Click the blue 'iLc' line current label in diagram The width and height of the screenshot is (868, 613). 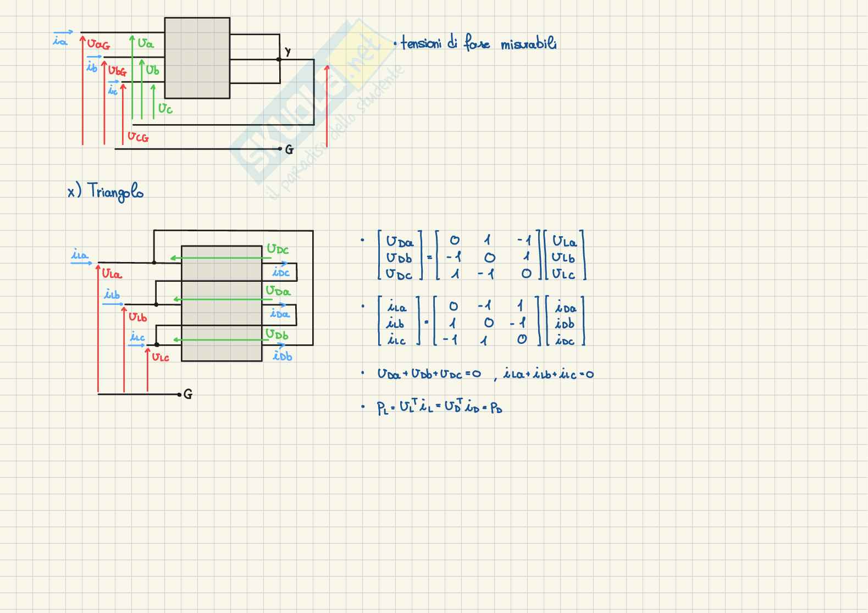click(x=137, y=336)
